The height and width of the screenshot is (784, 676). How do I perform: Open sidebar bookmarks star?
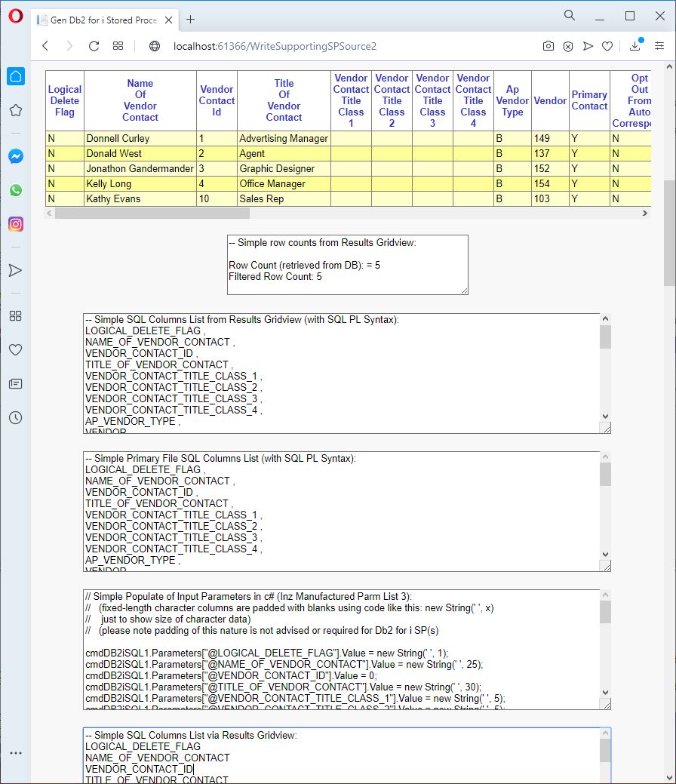(x=16, y=110)
